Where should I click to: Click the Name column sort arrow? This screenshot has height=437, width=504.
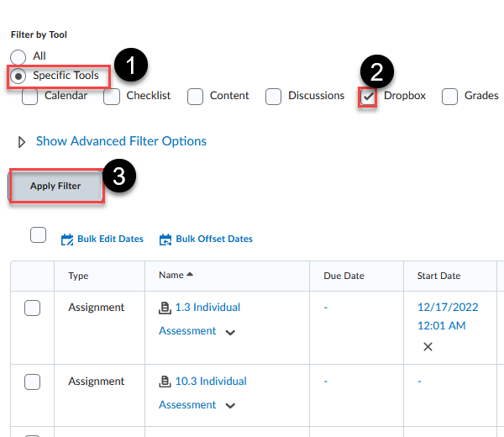tap(190, 275)
